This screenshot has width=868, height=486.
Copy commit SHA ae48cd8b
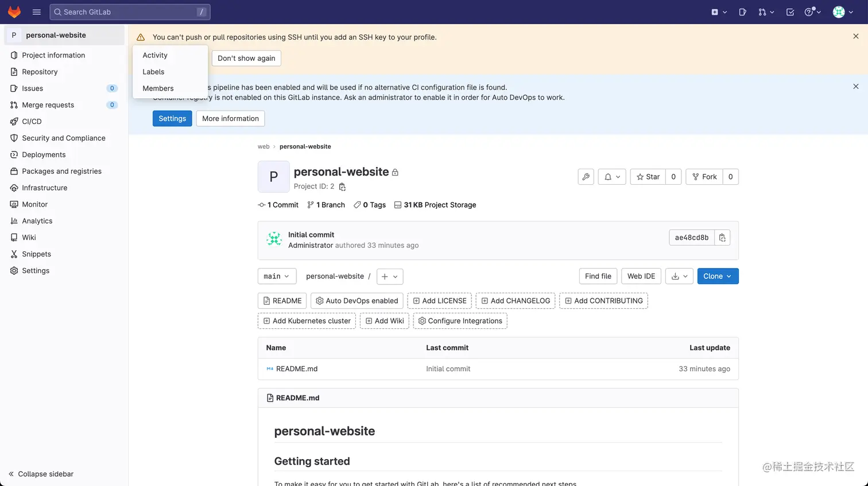point(722,238)
